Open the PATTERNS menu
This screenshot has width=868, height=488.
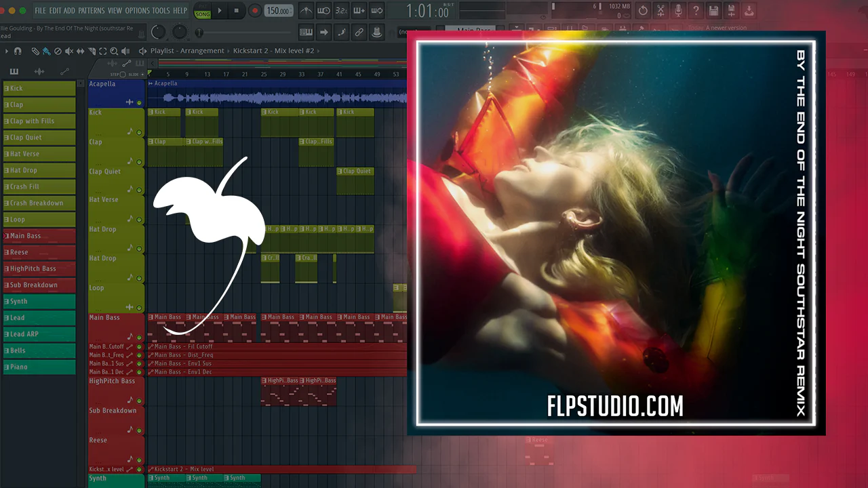[92, 11]
